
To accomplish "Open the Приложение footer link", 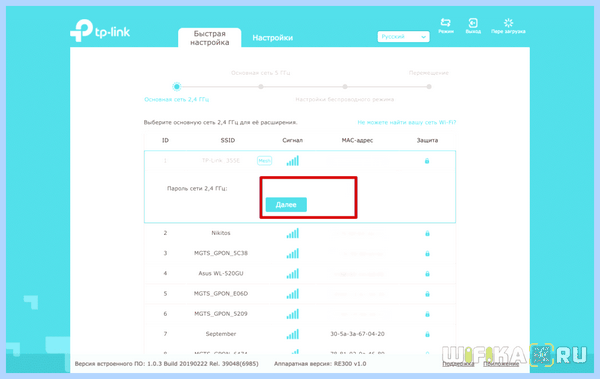I will click(501, 364).
